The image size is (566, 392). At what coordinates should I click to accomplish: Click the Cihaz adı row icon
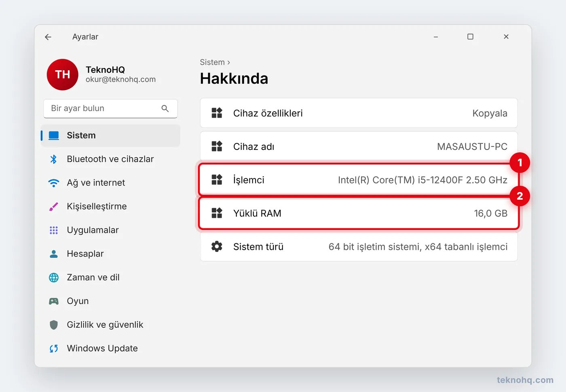(217, 146)
